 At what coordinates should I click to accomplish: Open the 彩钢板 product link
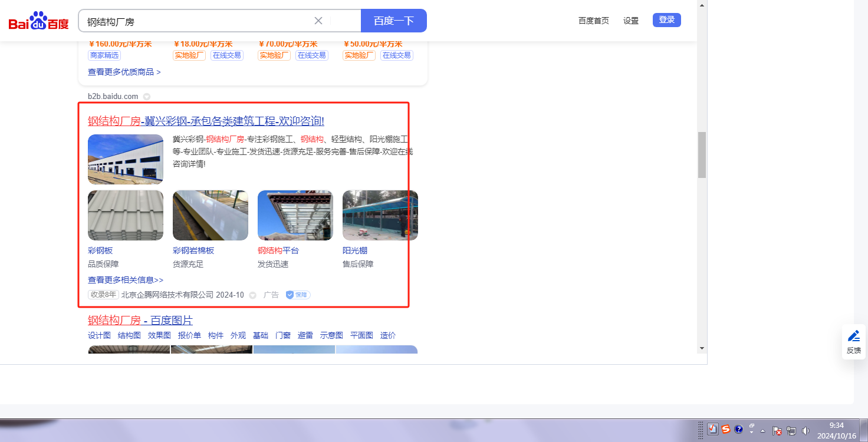(100, 250)
